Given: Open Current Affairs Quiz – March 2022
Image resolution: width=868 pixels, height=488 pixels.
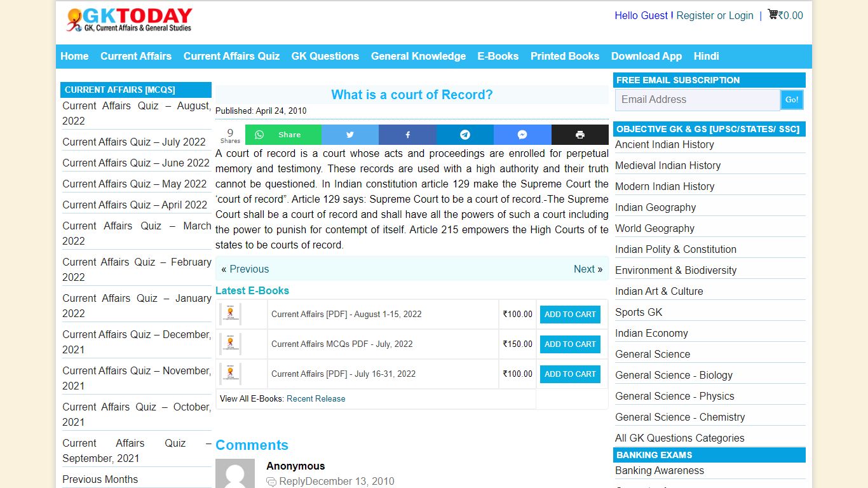Looking at the screenshot, I should click(x=137, y=233).
